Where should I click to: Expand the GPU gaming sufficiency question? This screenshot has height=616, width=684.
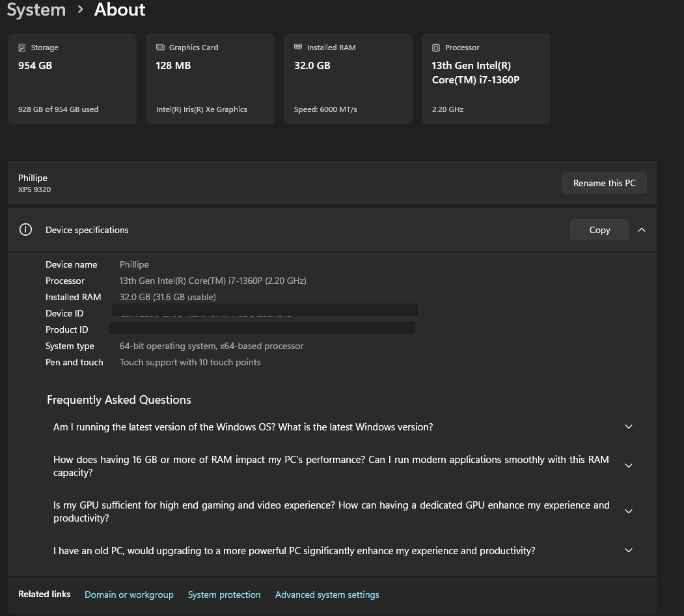click(628, 511)
